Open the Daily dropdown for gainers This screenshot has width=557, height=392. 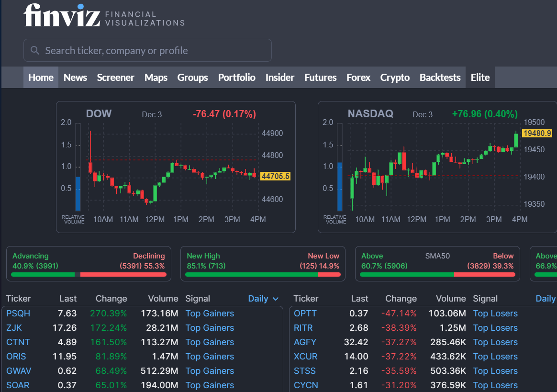(263, 299)
